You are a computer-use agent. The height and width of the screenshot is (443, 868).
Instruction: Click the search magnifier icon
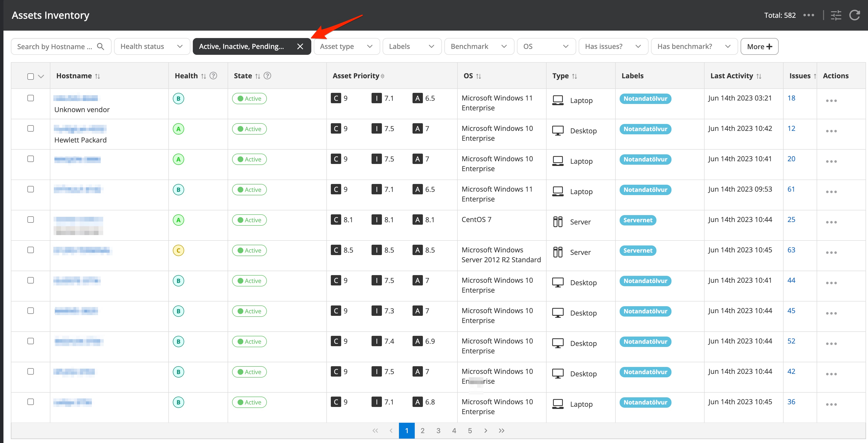pyautogui.click(x=100, y=46)
